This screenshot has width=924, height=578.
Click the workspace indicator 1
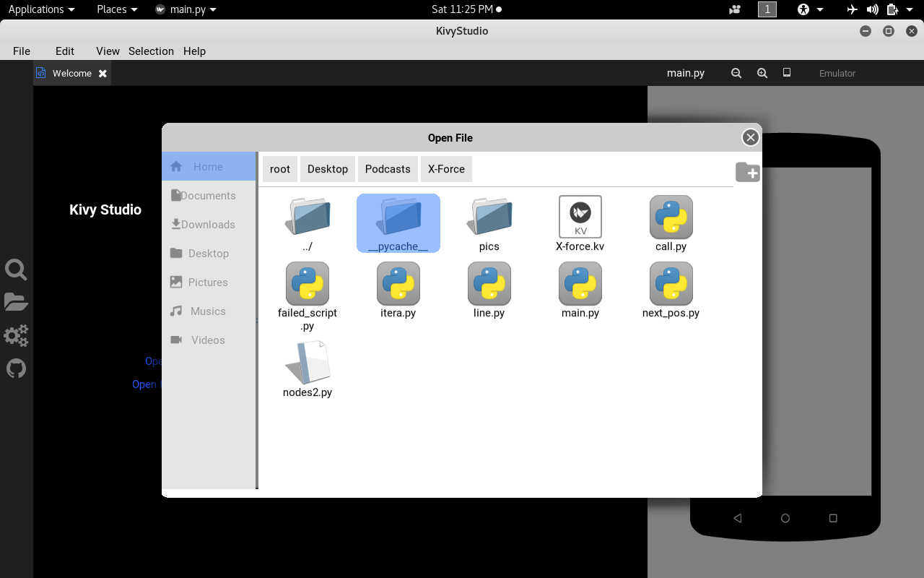(x=767, y=9)
